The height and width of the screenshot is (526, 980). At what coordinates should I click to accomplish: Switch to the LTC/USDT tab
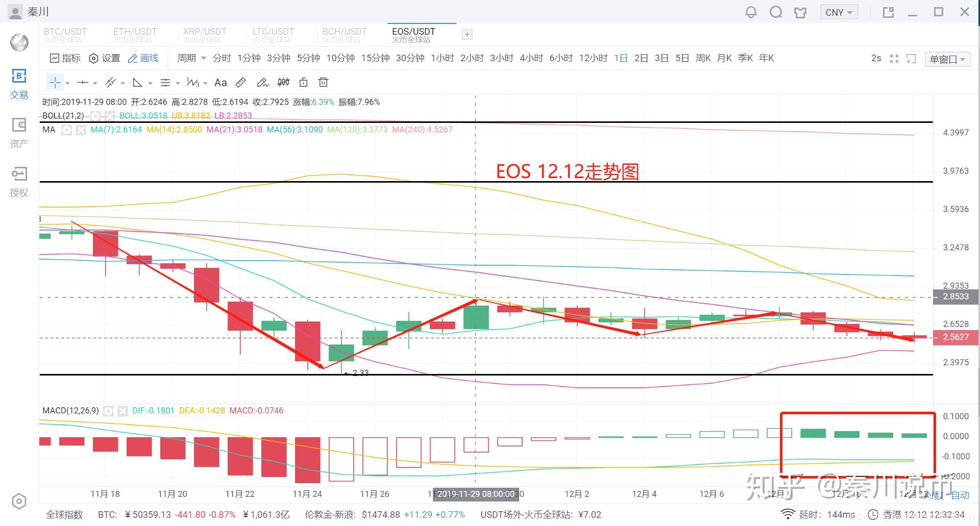(x=274, y=35)
